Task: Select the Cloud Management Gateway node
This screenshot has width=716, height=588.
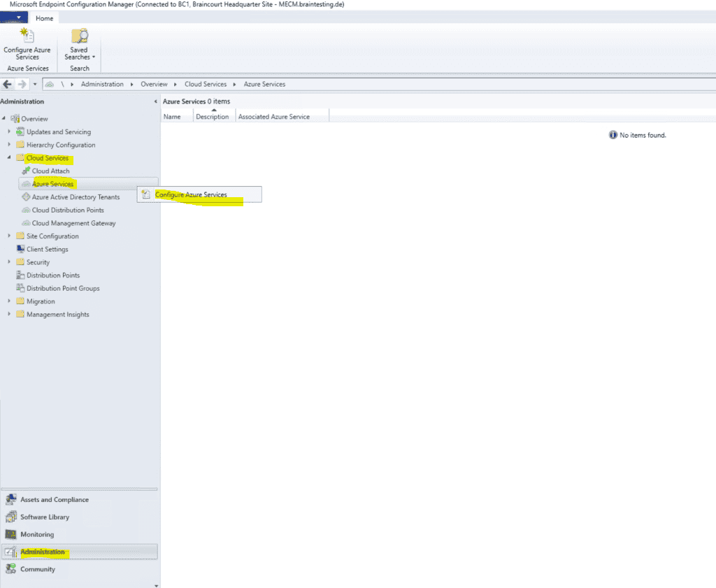Action: coord(72,222)
